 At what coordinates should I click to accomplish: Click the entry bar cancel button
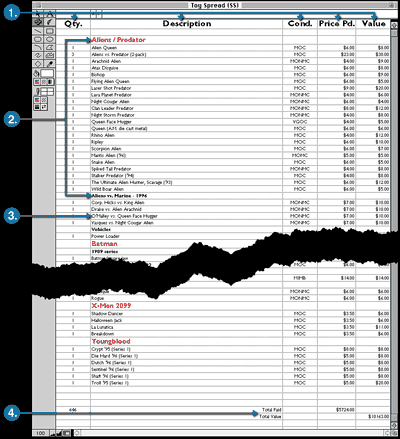point(93,14)
